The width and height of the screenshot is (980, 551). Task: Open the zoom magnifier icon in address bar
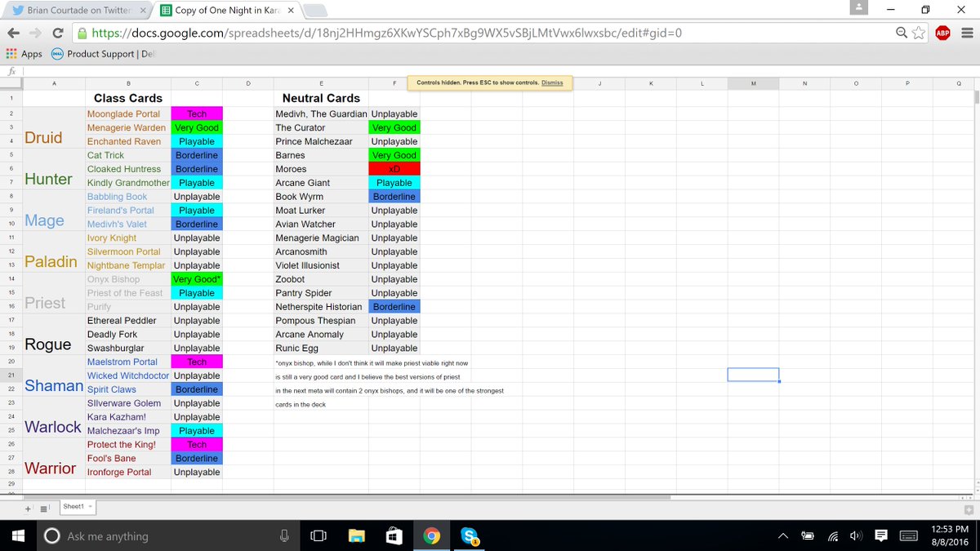pos(902,33)
